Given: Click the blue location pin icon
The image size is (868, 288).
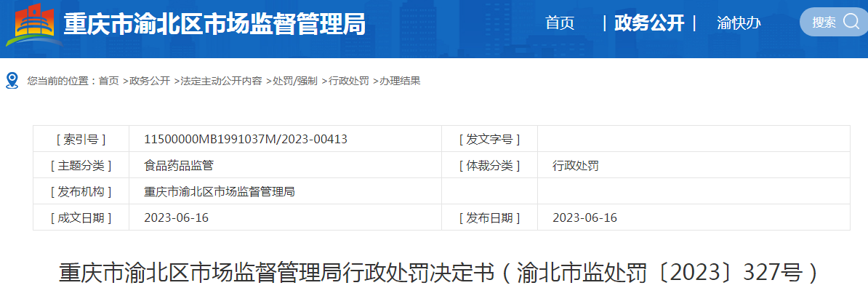Looking at the screenshot, I should [x=12, y=81].
